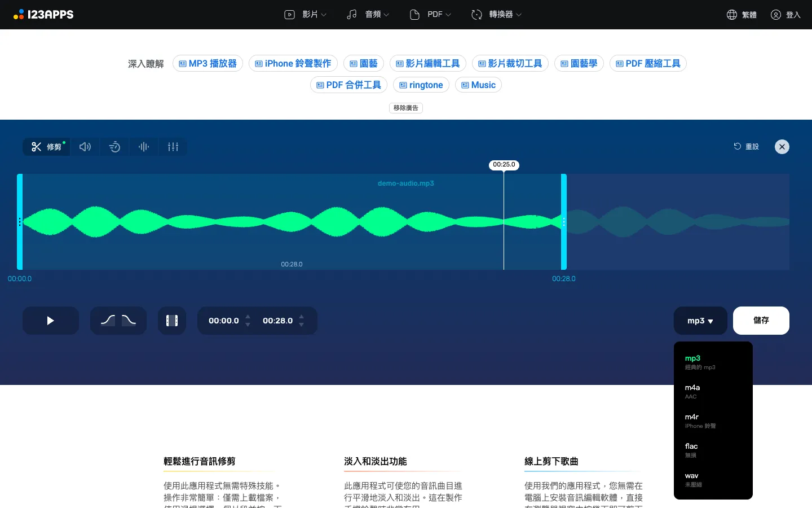Toggle the trim/cut mode icon
This screenshot has width=812, height=508.
[172, 321]
